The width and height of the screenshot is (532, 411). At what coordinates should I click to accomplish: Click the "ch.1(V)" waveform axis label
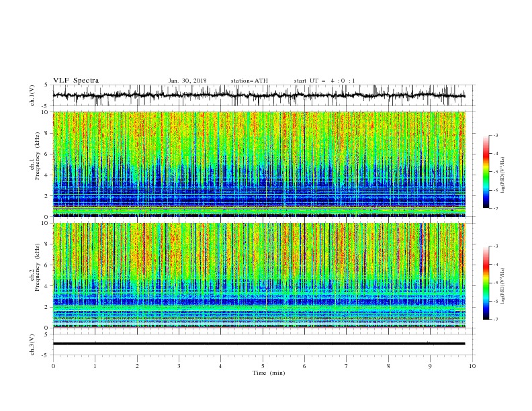(x=32, y=95)
